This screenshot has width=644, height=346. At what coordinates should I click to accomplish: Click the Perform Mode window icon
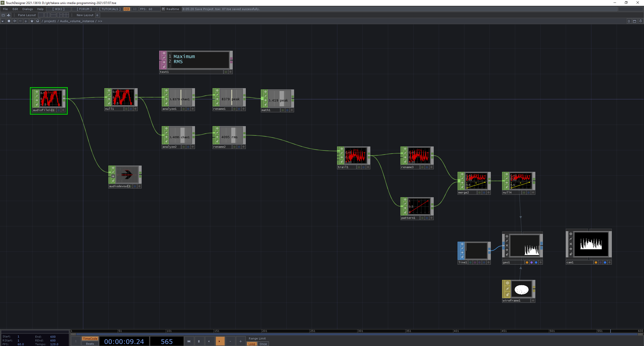(x=3, y=15)
